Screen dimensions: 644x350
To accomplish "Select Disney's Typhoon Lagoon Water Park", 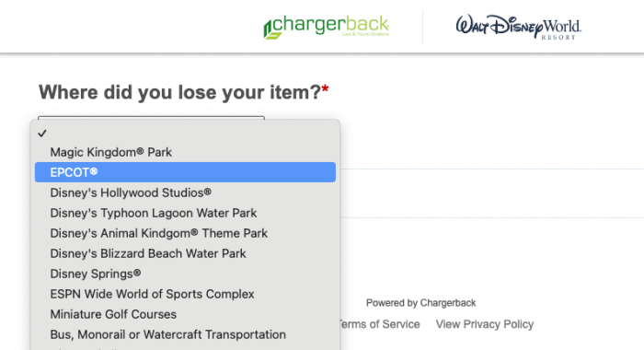I will coord(185,213).
